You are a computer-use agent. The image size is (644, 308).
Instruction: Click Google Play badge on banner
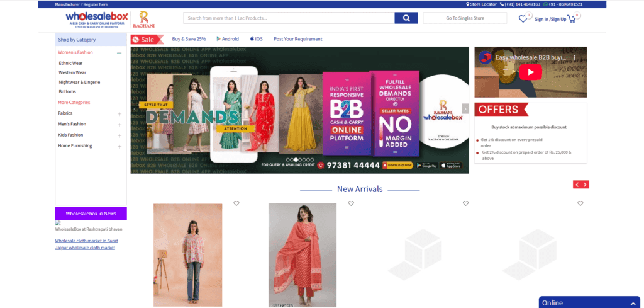coord(427,165)
